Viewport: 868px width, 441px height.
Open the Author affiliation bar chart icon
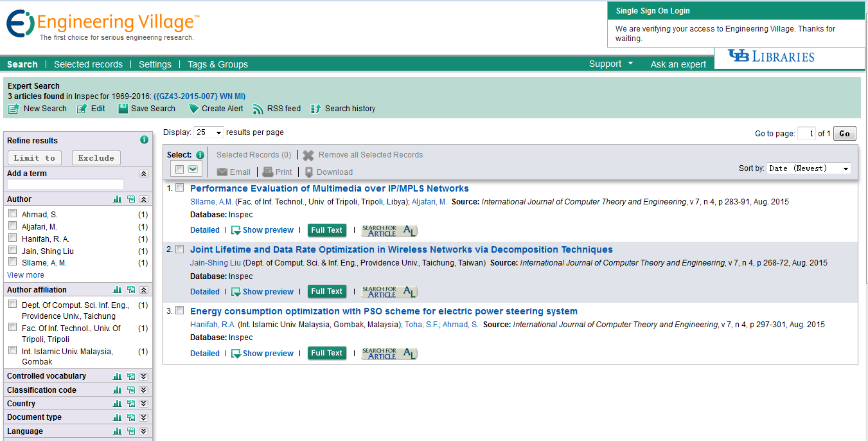[117, 290]
